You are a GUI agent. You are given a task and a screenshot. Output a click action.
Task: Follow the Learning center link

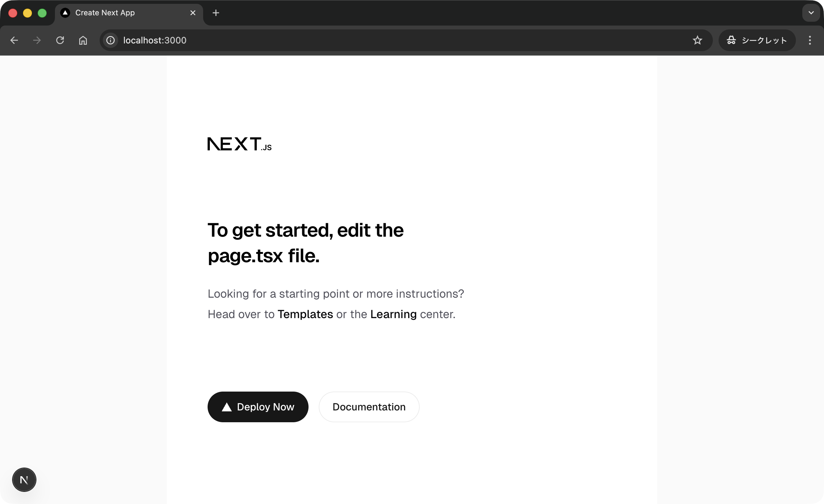(x=393, y=314)
